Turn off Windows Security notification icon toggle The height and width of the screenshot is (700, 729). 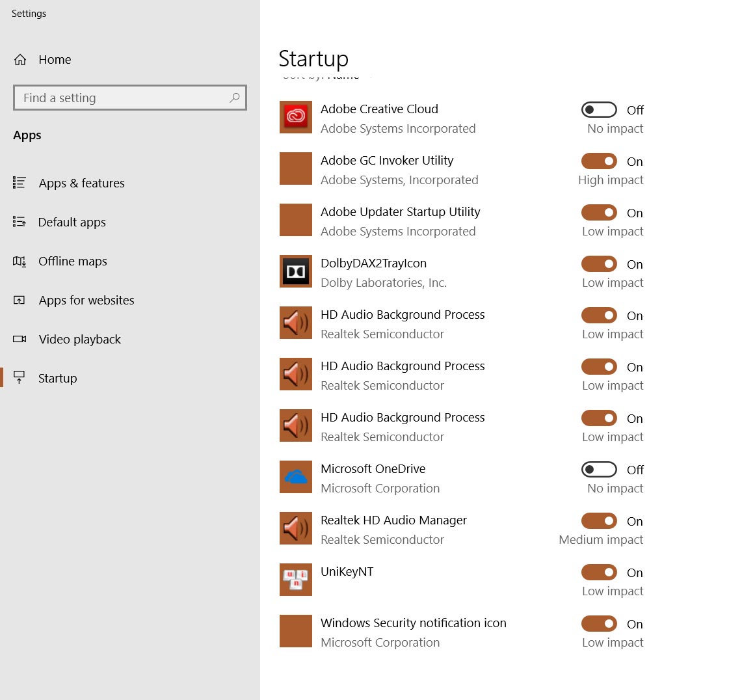[x=599, y=624]
